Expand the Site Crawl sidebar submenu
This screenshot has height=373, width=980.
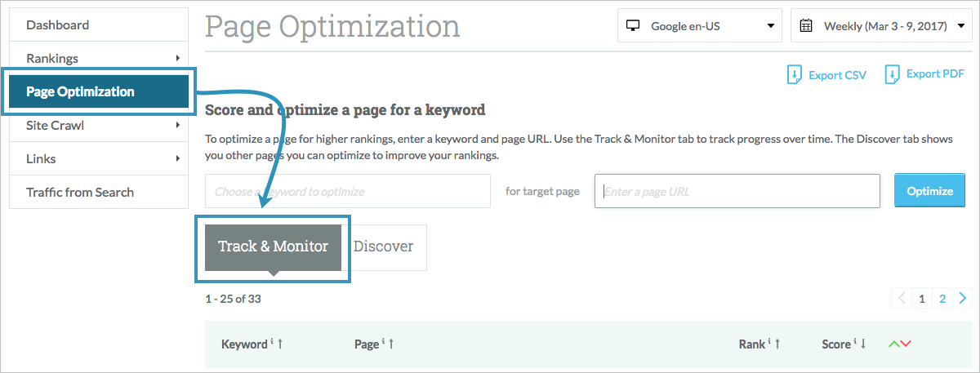tap(177, 125)
